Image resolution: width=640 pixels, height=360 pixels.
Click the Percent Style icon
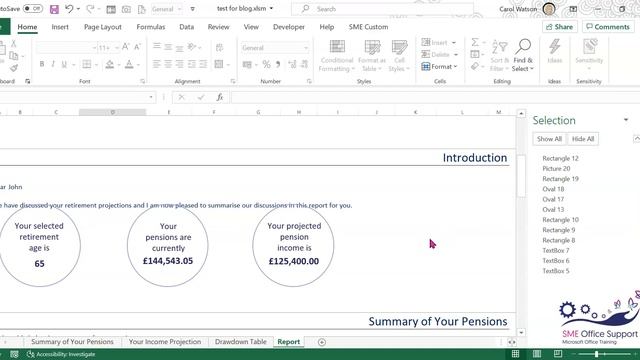click(266, 64)
